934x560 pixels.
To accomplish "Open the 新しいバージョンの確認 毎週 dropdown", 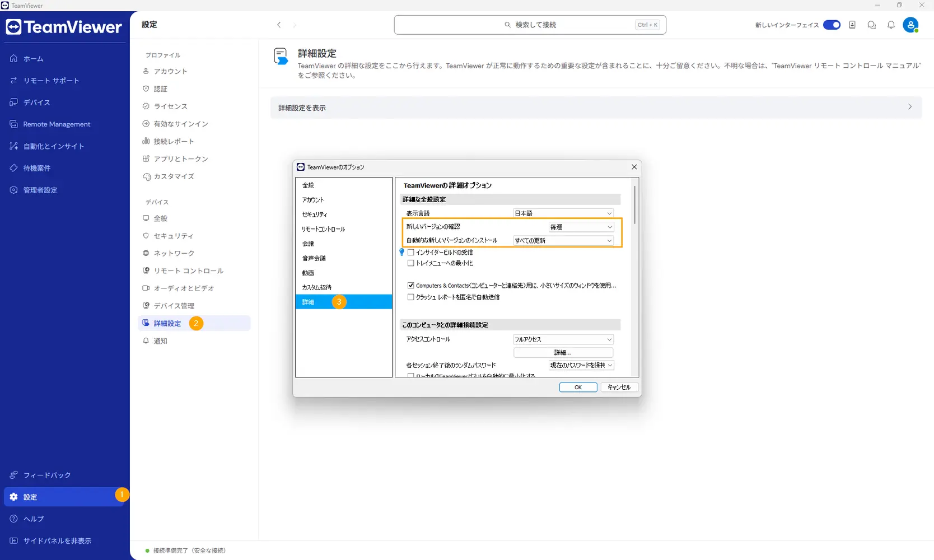I will tap(581, 227).
